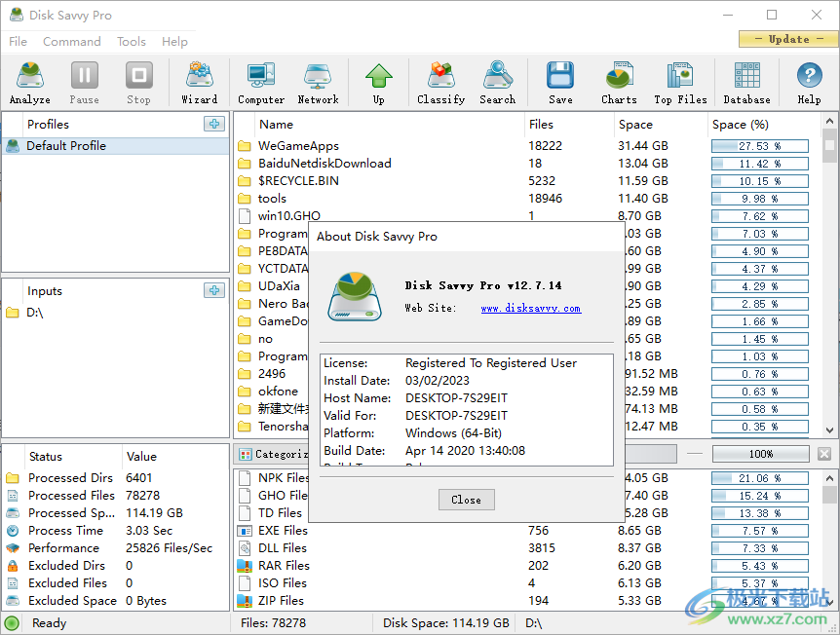Image resolution: width=840 pixels, height=635 pixels.
Task: Select the ISO Files category row
Action: [527, 583]
